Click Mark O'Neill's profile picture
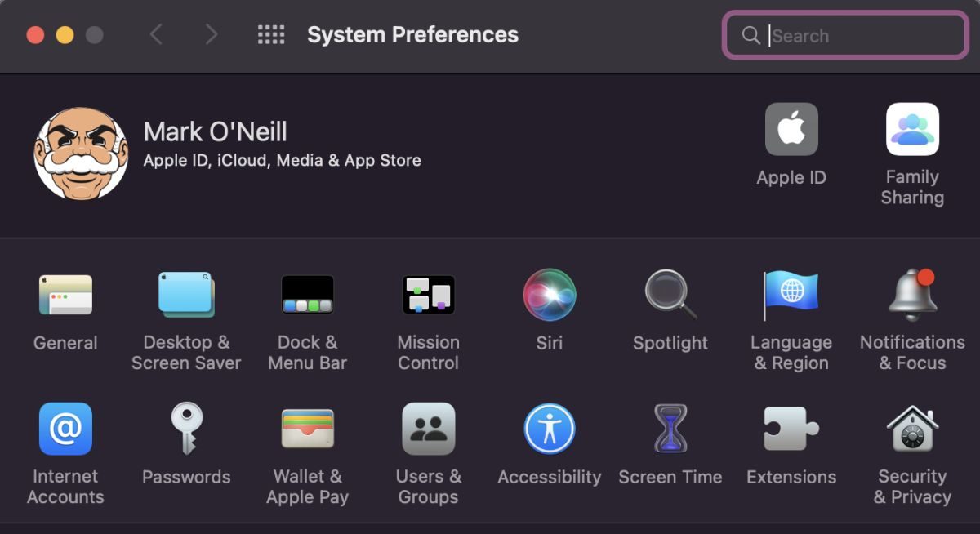The height and width of the screenshot is (534, 980). pos(81,154)
